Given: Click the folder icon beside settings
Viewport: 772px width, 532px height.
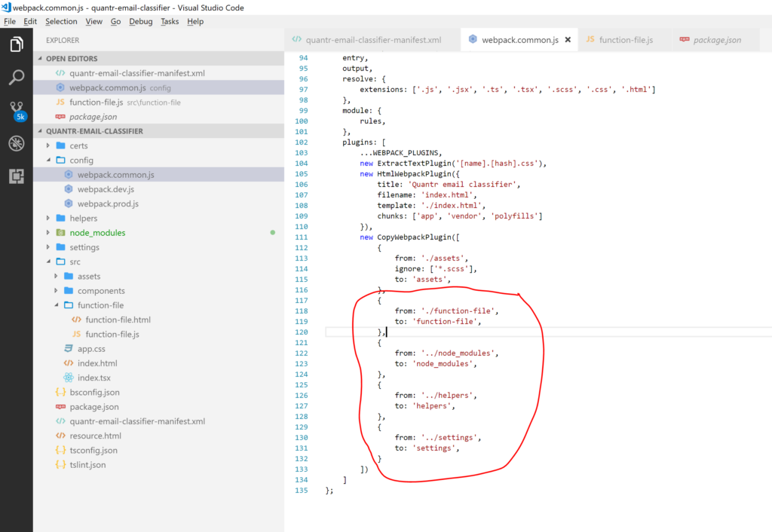Looking at the screenshot, I should coord(60,246).
